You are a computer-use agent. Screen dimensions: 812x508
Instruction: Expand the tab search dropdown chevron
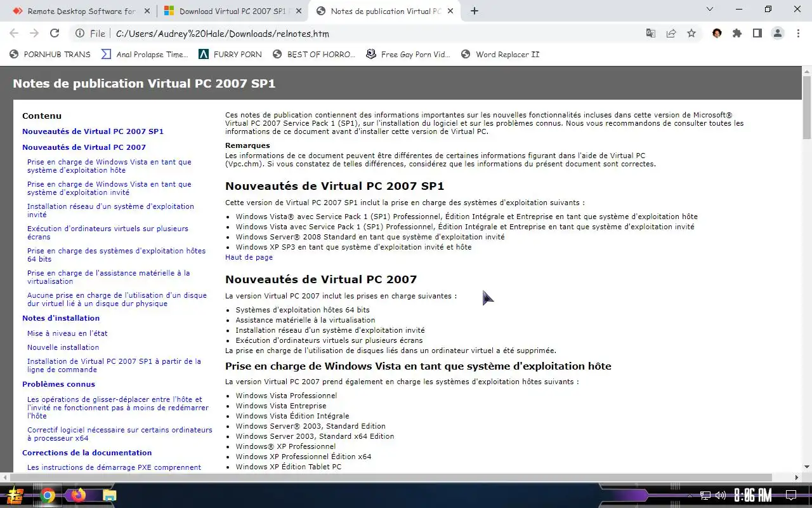coord(710,10)
